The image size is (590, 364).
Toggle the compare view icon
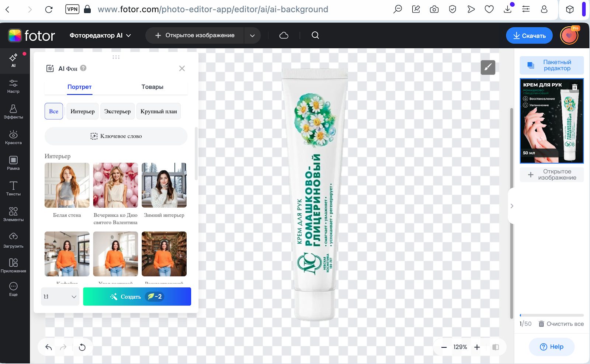[496, 347]
